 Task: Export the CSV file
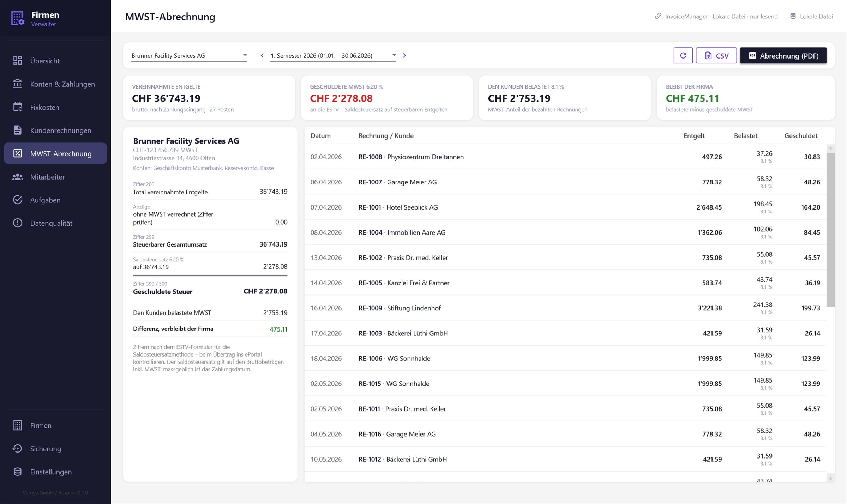(x=716, y=55)
